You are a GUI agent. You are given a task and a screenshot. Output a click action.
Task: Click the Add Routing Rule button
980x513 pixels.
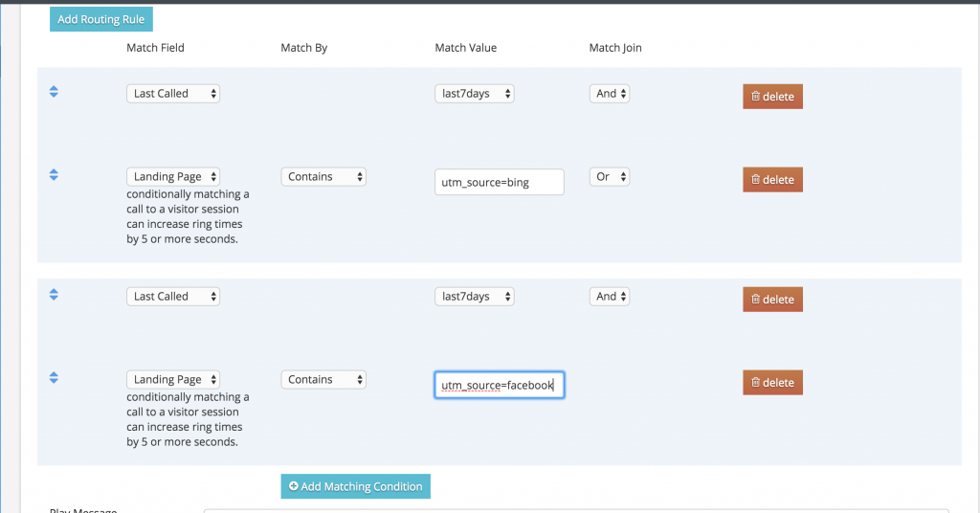(x=100, y=19)
